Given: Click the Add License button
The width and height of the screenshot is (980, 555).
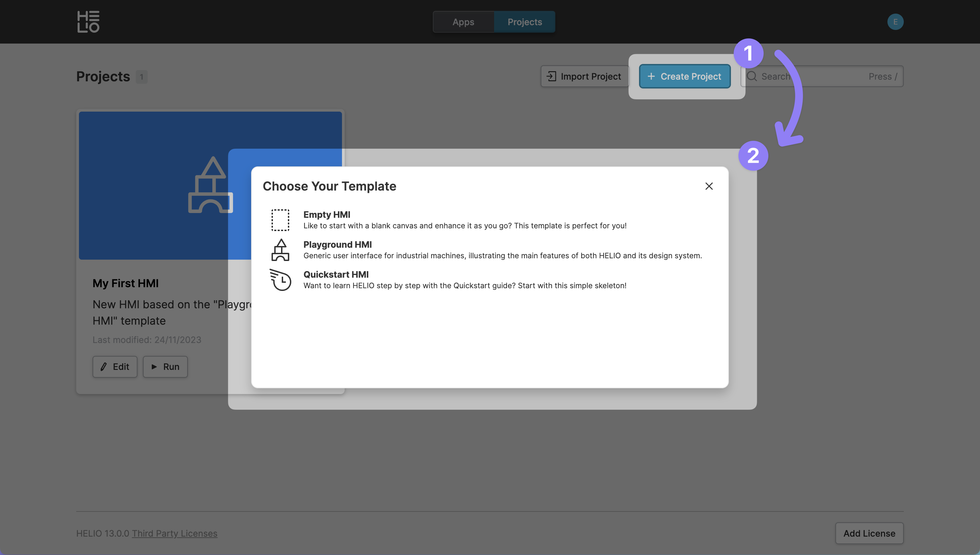Looking at the screenshot, I should click(x=869, y=533).
